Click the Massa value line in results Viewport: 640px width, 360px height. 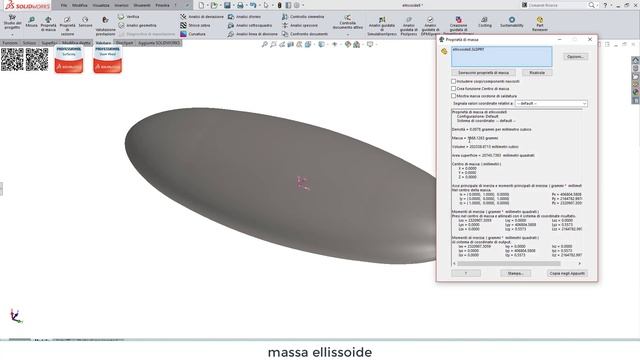(x=475, y=138)
